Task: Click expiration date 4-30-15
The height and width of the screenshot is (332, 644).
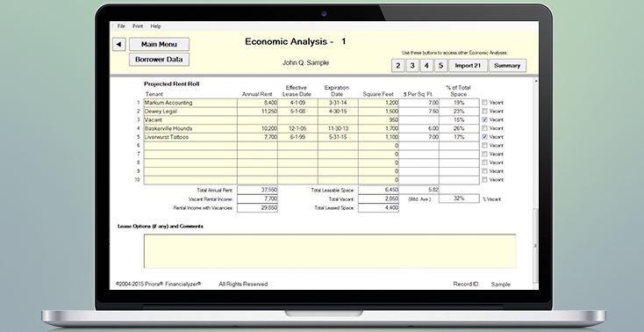Action: click(338, 112)
